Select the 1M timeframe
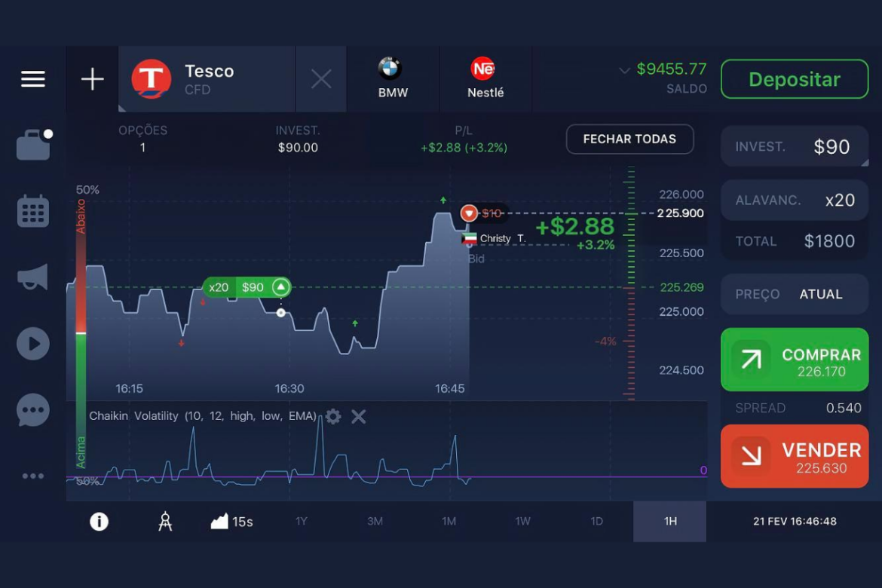This screenshot has height=588, width=882. [449, 522]
